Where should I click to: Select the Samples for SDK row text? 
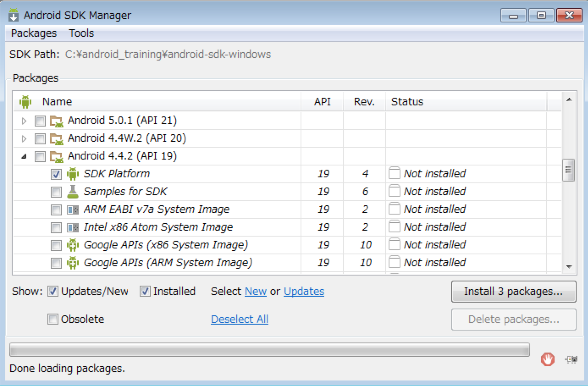pos(125,191)
